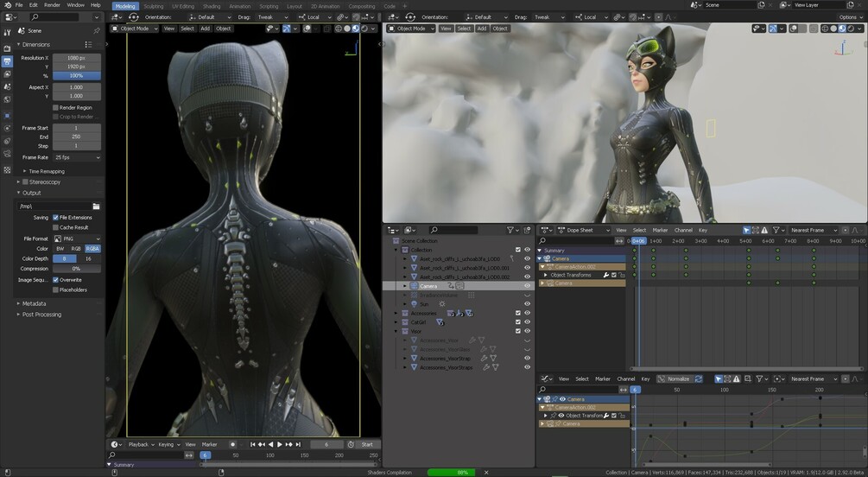
Task: Switch to the Sculpting workspace tab
Action: 154,6
